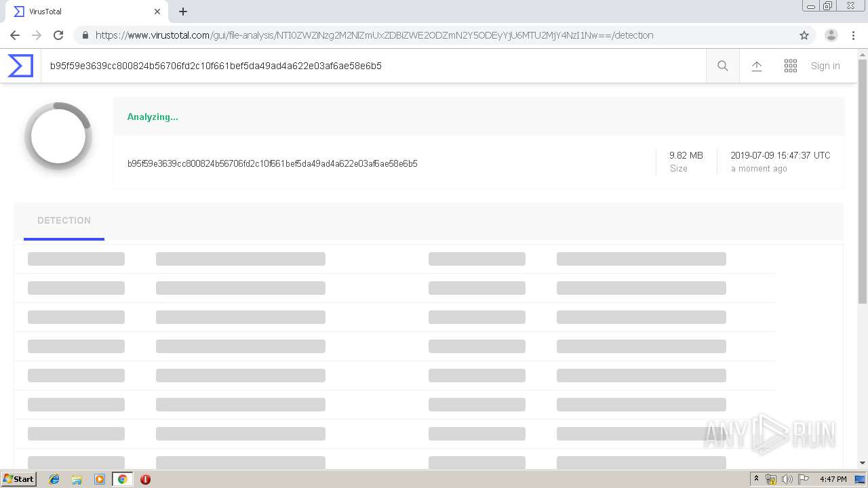Screen dimensions: 868x488
Task: Click the 4:47 PM taskbar clock
Action: [x=833, y=479]
